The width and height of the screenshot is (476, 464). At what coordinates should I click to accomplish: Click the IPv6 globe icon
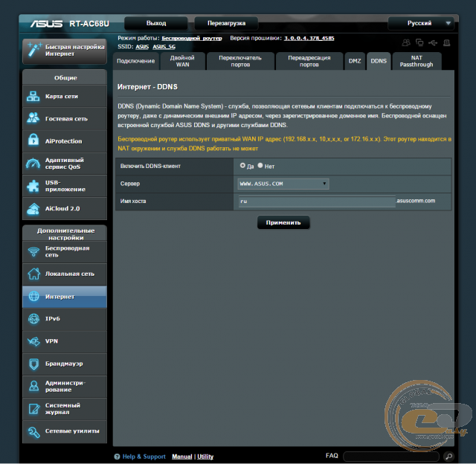[x=33, y=319]
